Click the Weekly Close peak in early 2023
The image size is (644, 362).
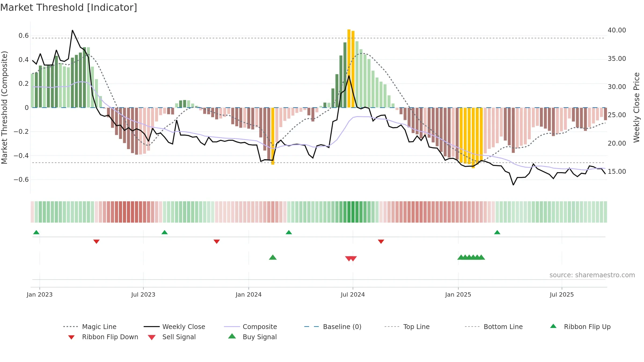pyautogui.click(x=72, y=30)
